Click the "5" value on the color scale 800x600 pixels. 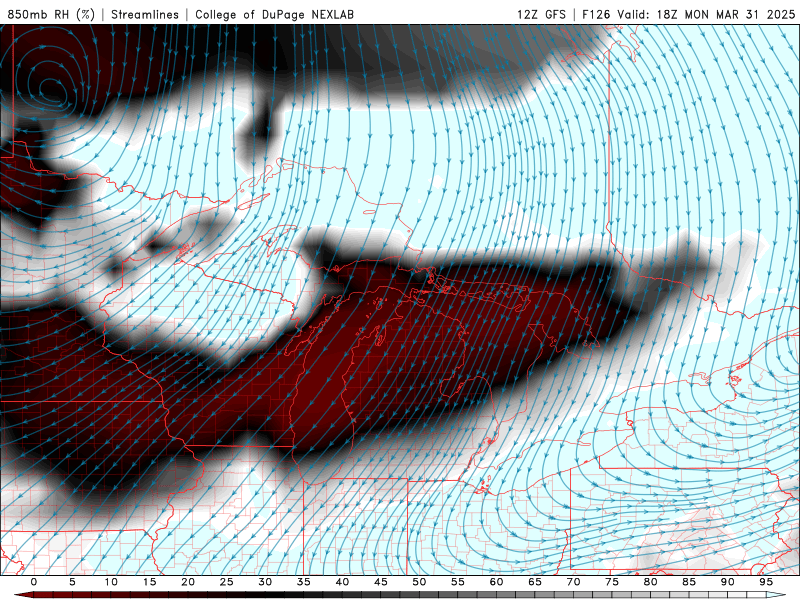[x=72, y=582]
